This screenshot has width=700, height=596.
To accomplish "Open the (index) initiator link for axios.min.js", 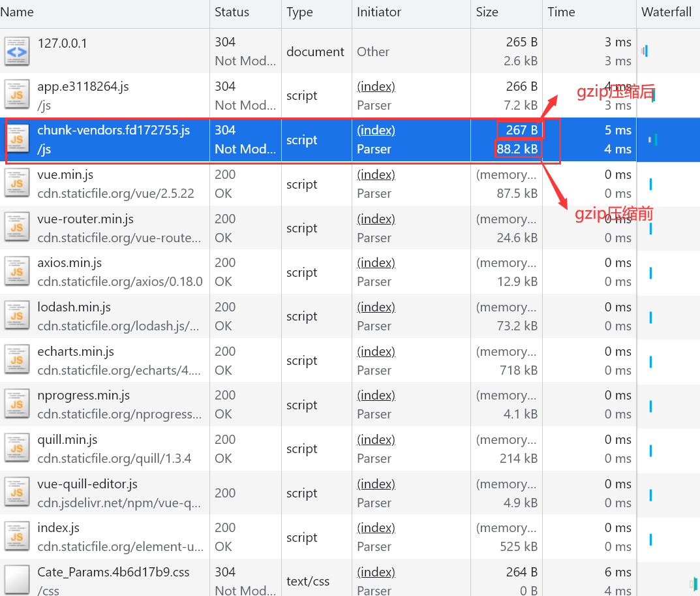I will point(376,262).
